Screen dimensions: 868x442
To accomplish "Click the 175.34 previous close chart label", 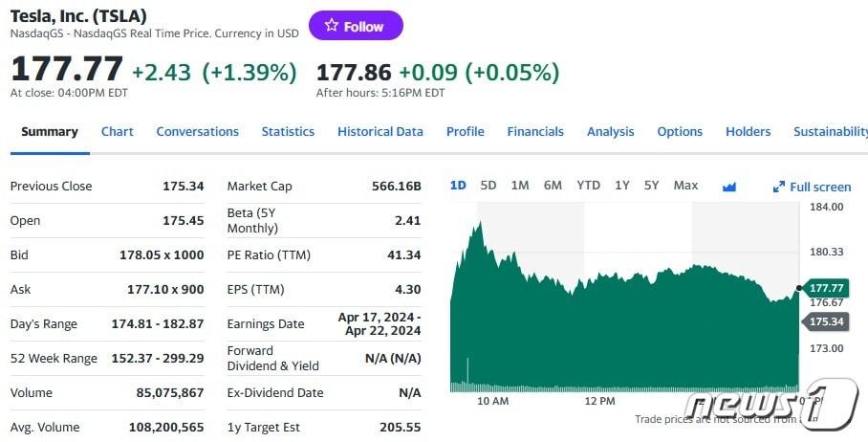I will tap(826, 321).
